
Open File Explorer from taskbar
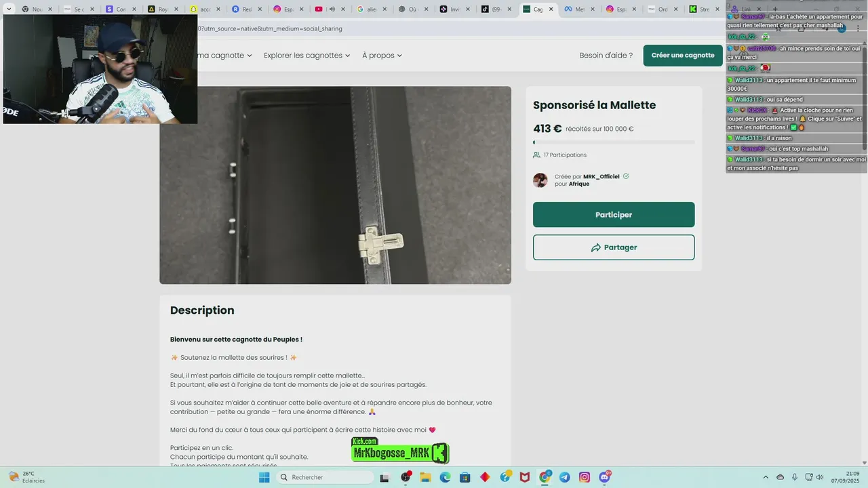pos(425,477)
